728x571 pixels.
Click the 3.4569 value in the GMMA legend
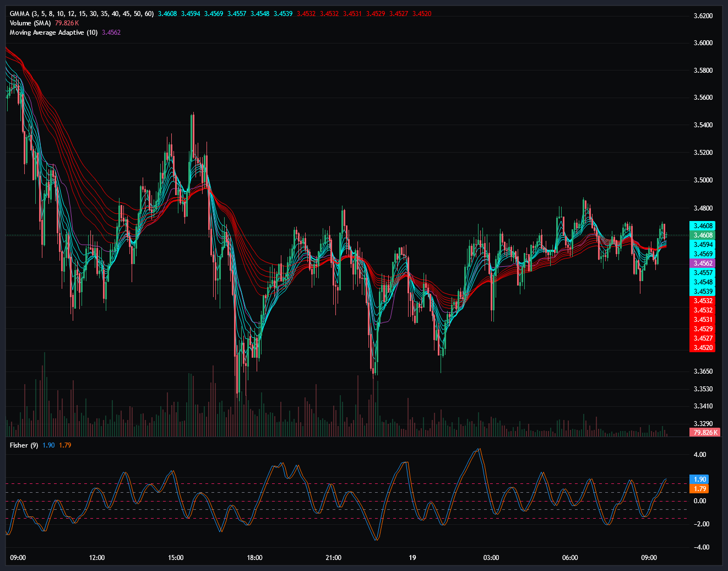point(214,14)
